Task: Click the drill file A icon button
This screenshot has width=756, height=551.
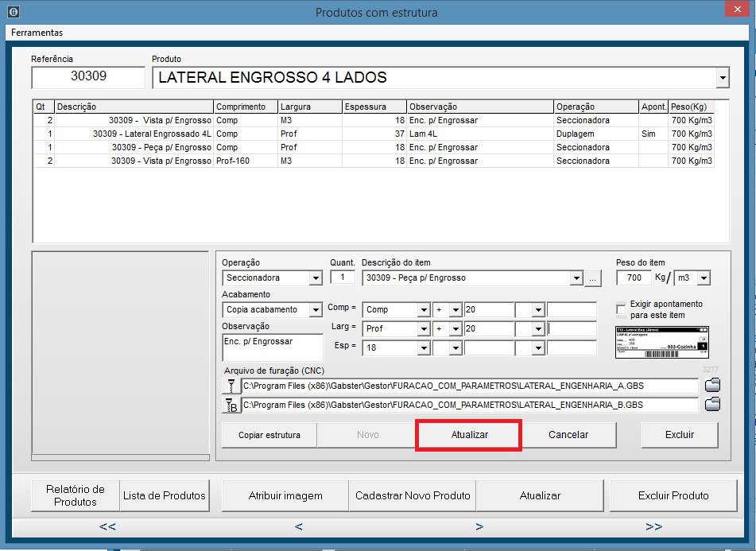Action: coord(231,386)
